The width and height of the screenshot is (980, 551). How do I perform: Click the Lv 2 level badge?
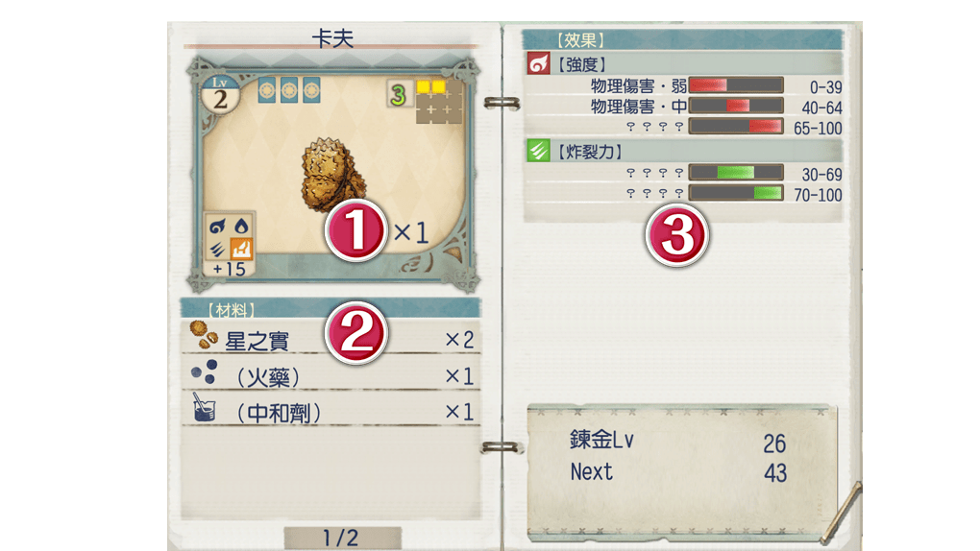pyautogui.click(x=220, y=95)
